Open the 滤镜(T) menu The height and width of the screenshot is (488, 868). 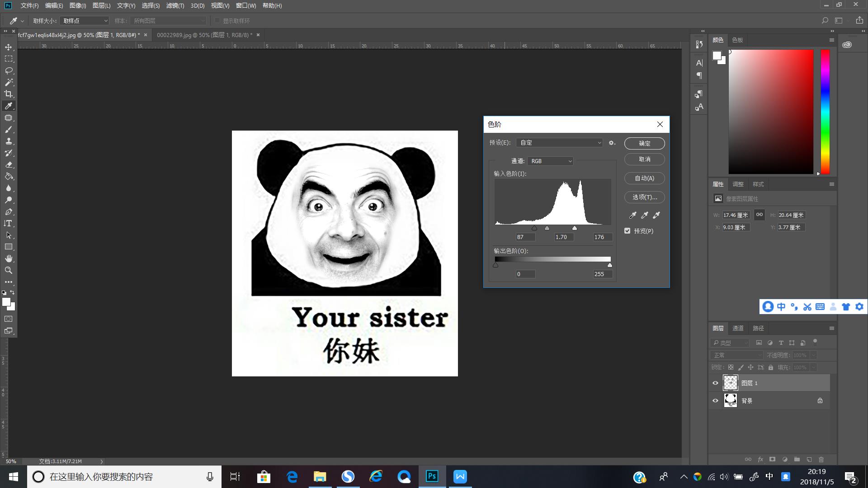175,6
